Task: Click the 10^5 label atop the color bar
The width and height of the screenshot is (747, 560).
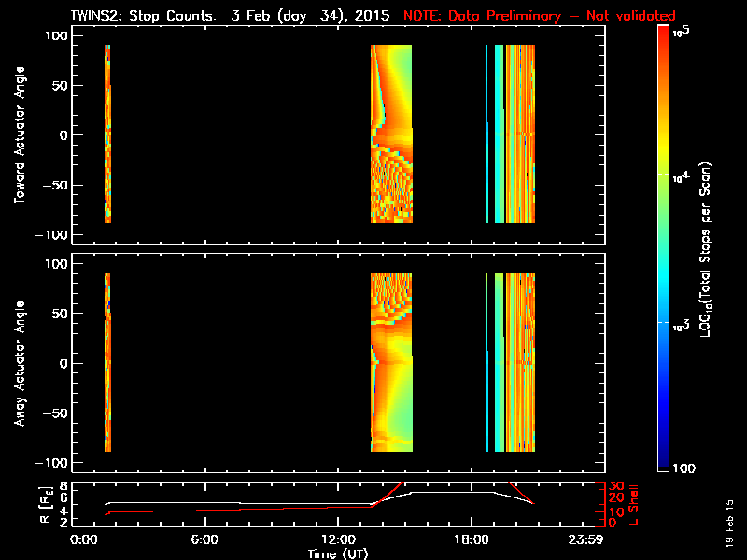Action: pyautogui.click(x=681, y=32)
